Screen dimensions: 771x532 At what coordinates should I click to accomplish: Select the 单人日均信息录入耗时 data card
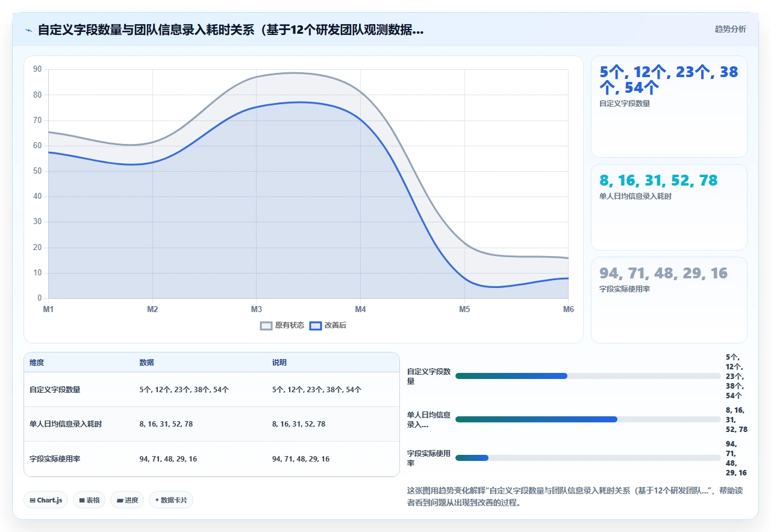(669, 207)
